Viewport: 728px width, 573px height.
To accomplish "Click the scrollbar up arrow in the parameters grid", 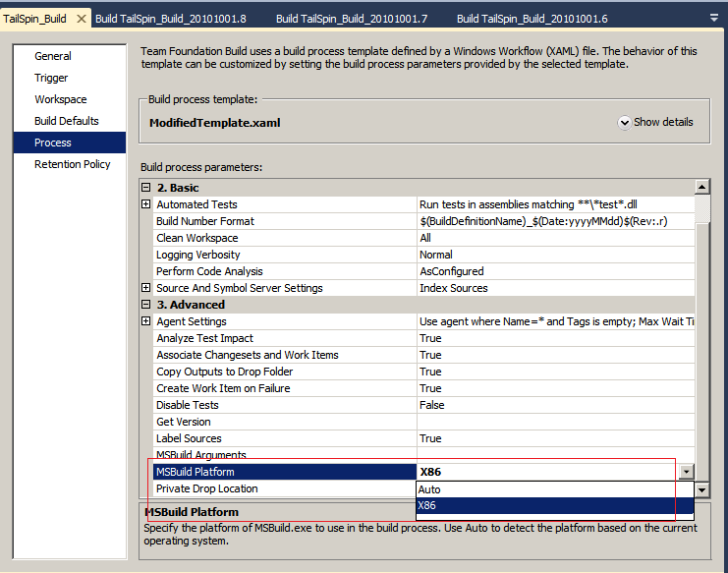I will click(x=702, y=187).
